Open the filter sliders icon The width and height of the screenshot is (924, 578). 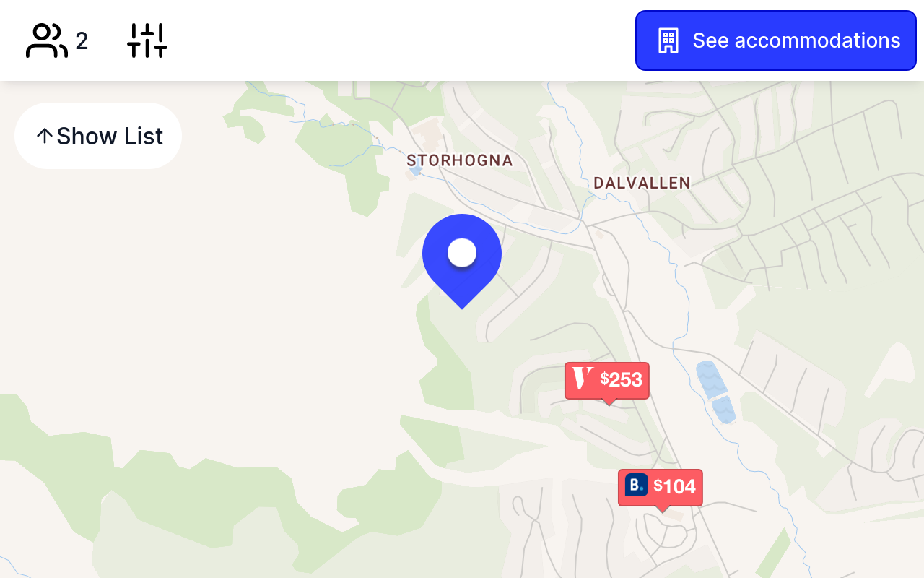point(147,40)
